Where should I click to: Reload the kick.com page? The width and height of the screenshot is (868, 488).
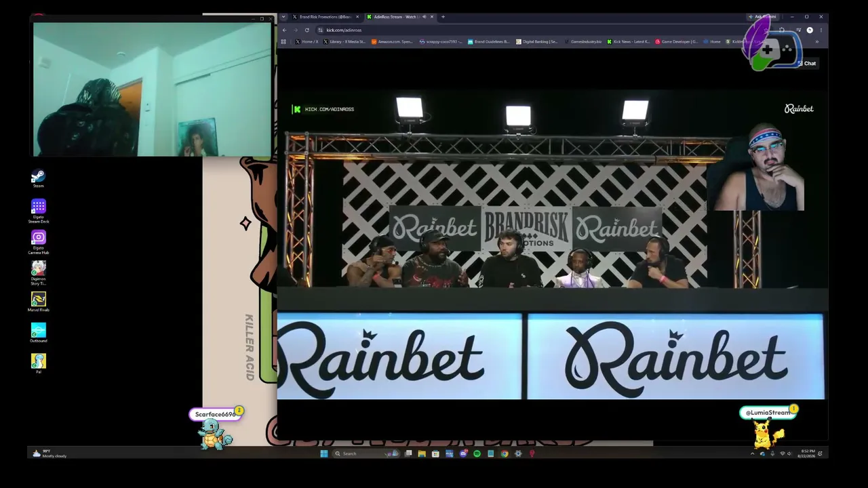[x=307, y=30]
